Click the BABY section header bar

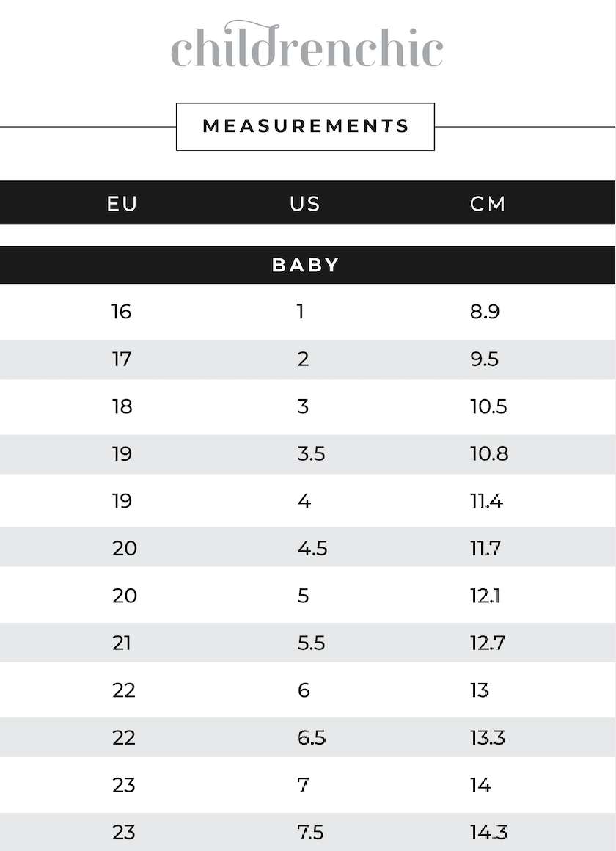click(307, 265)
